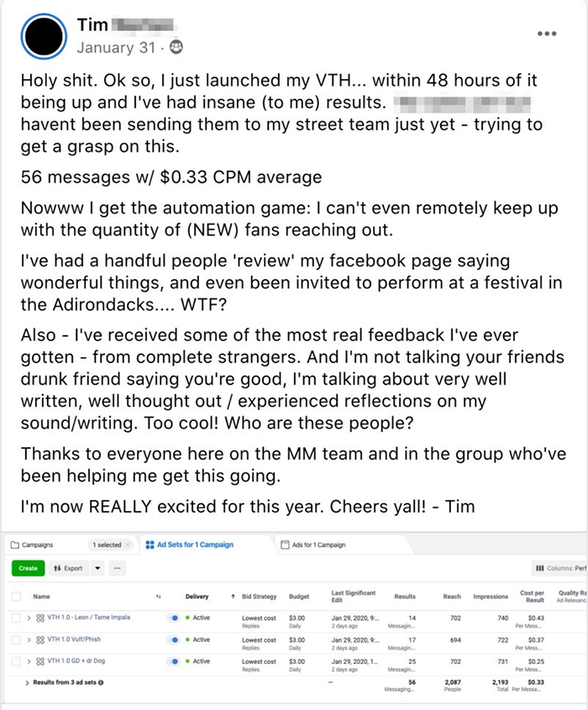Click the green Create button
The width and height of the screenshot is (588, 710).
tap(28, 569)
